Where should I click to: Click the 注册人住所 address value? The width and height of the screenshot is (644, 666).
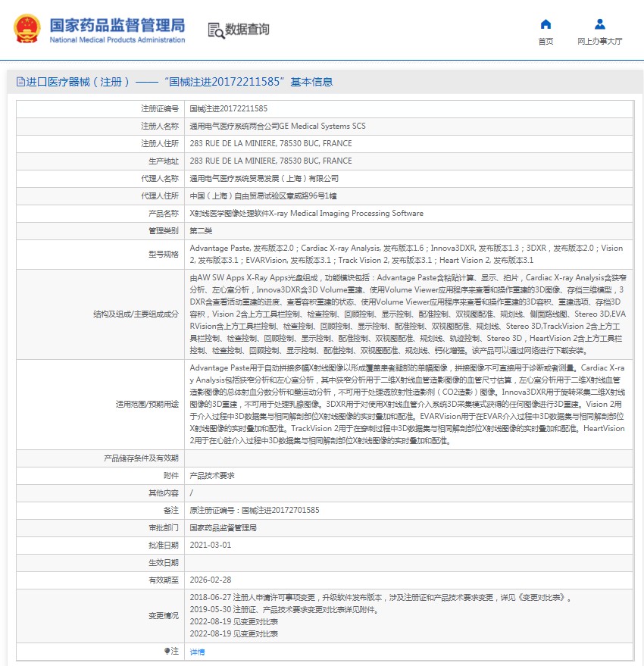click(x=270, y=143)
